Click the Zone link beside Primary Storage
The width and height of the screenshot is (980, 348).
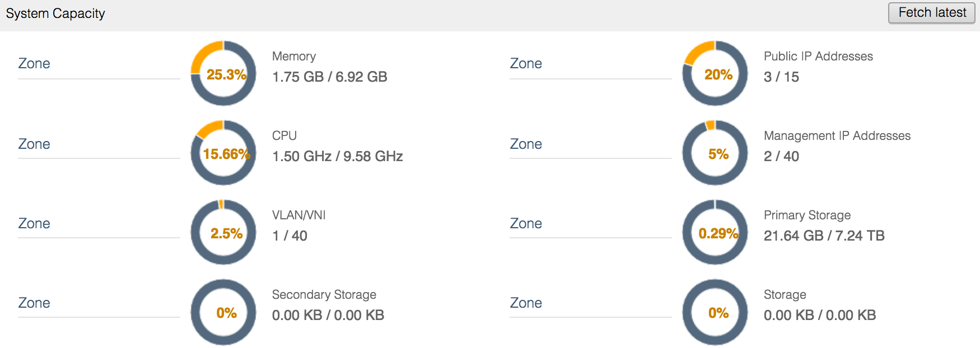click(x=526, y=223)
